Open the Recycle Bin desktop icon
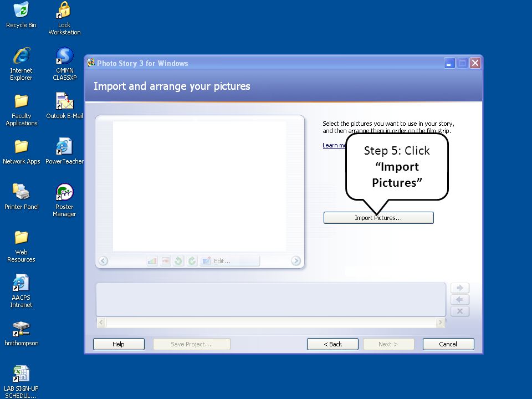Viewport: 532px width, 399px height. point(21,14)
